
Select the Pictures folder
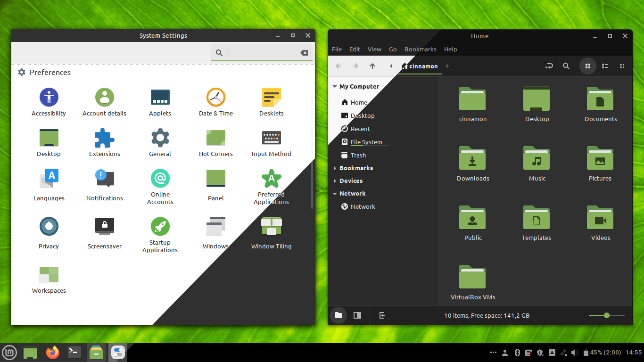click(x=600, y=164)
